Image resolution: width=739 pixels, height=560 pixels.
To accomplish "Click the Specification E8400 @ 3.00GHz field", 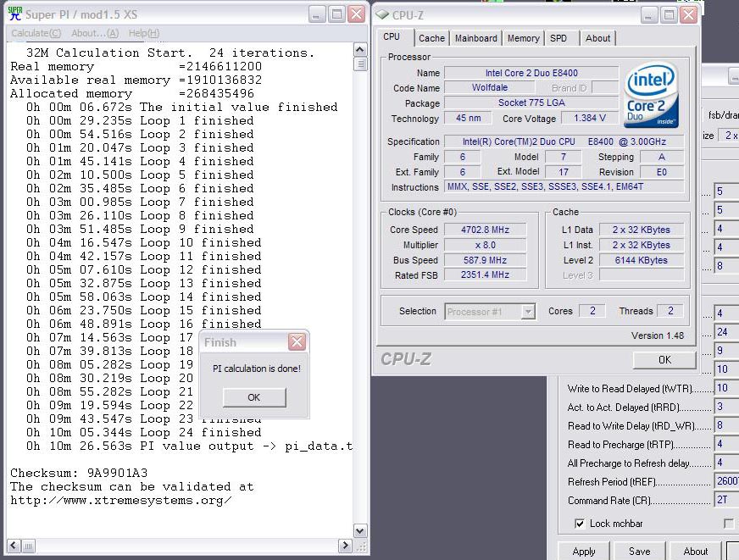I will point(564,141).
